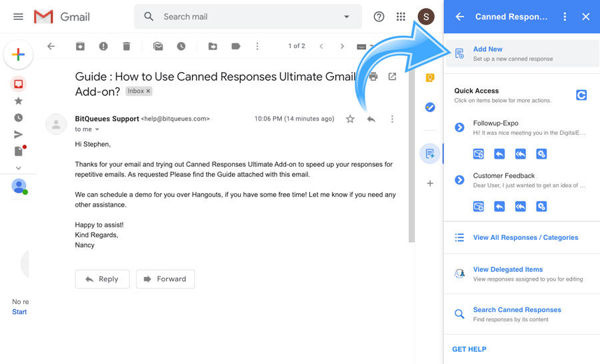Viewport: 600px width, 364px height.
Task: Open View All Responses / Categories
Action: (525, 237)
